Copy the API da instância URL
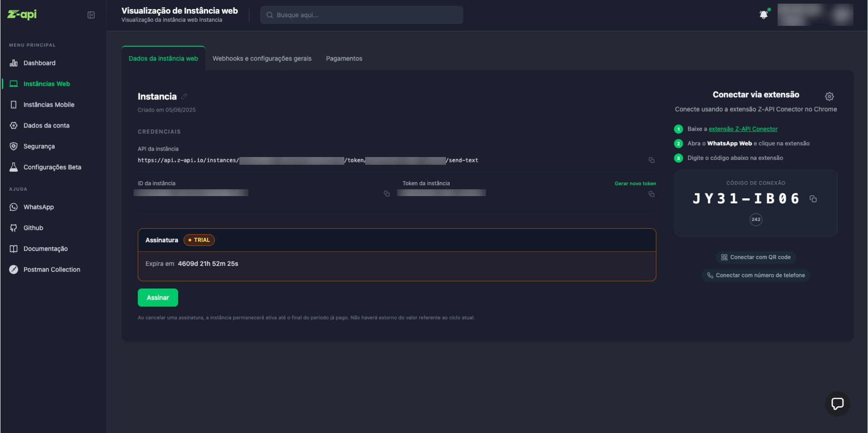Image resolution: width=868 pixels, height=433 pixels. pos(651,160)
